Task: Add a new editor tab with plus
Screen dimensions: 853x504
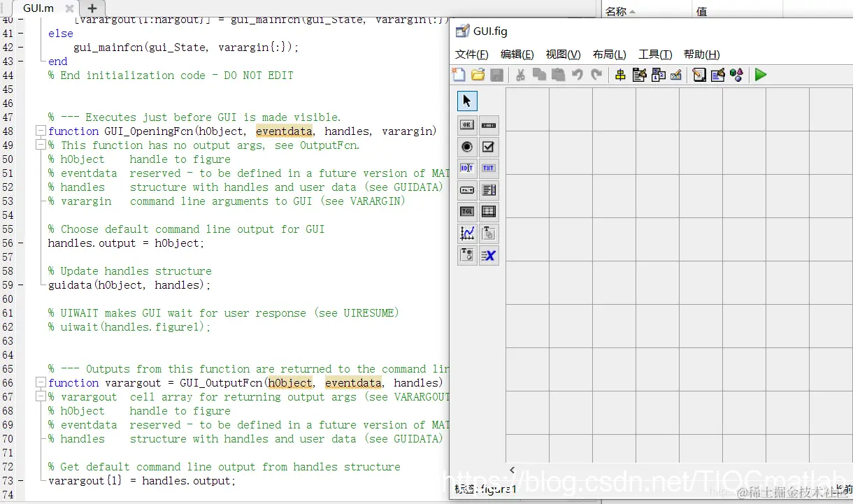Action: (92, 8)
